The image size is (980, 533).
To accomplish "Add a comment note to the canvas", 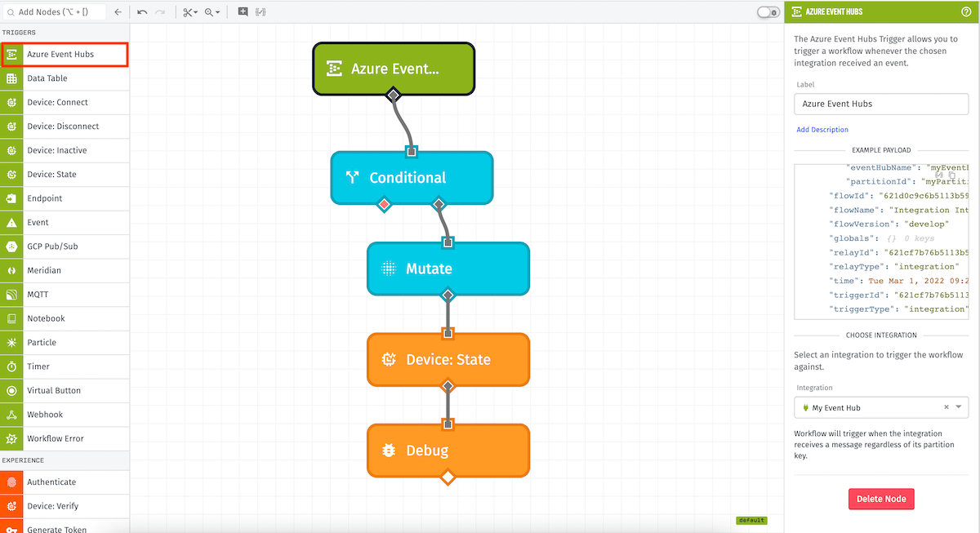I will pyautogui.click(x=243, y=12).
